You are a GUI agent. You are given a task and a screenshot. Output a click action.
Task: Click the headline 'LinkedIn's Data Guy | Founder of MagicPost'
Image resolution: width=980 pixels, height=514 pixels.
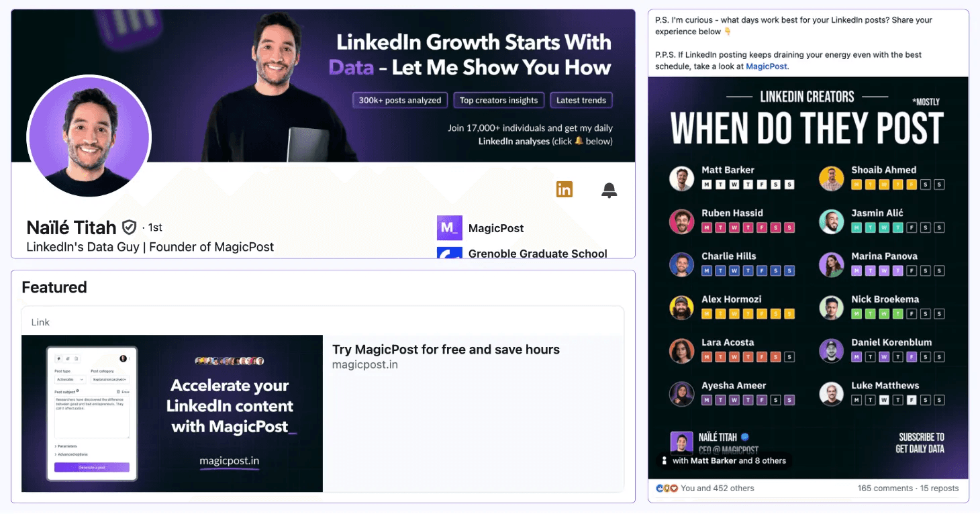(150, 247)
